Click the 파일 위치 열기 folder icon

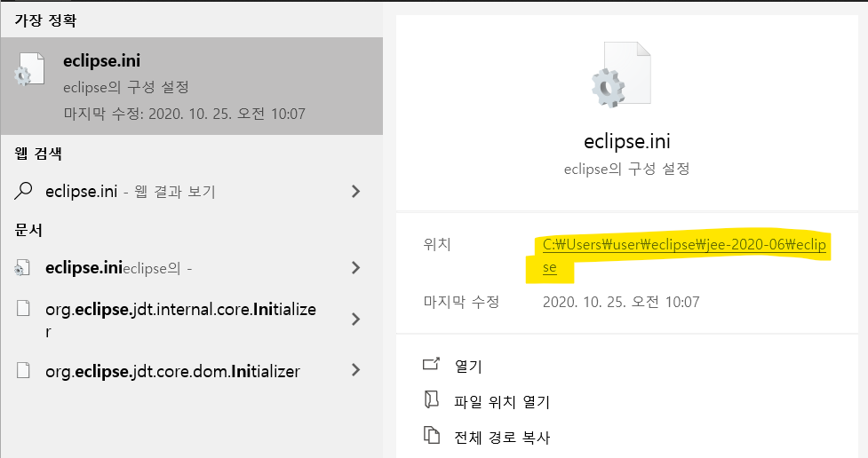pyautogui.click(x=431, y=399)
